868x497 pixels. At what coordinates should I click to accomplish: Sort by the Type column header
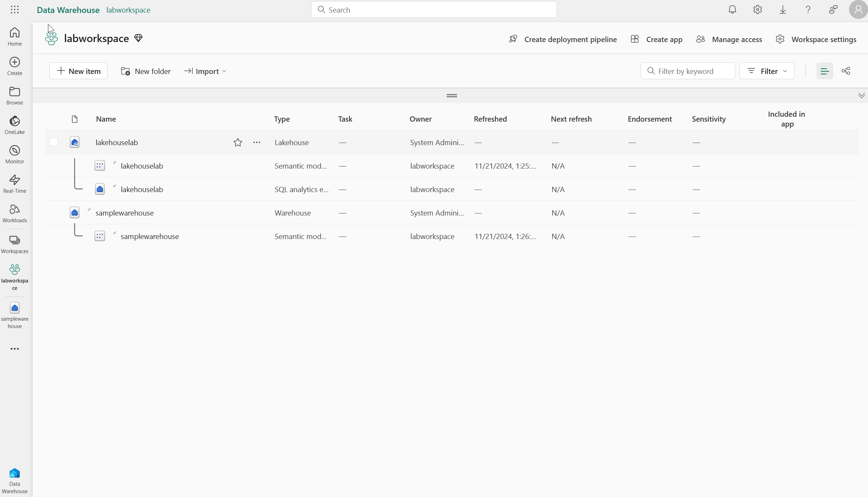tap(282, 119)
